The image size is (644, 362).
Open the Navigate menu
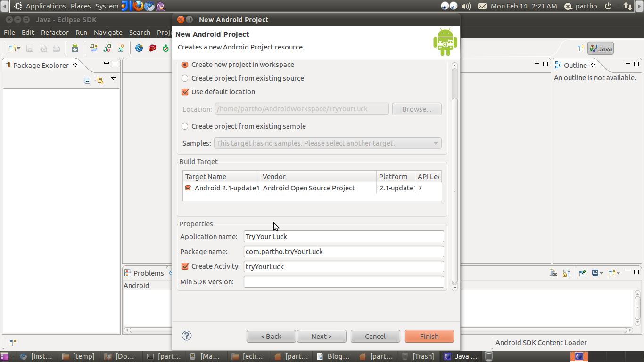pos(108,33)
